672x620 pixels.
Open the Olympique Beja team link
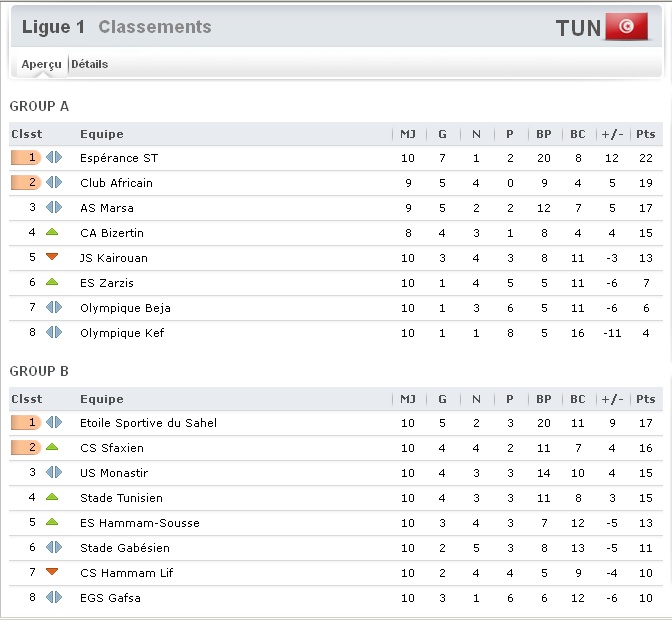click(x=125, y=308)
